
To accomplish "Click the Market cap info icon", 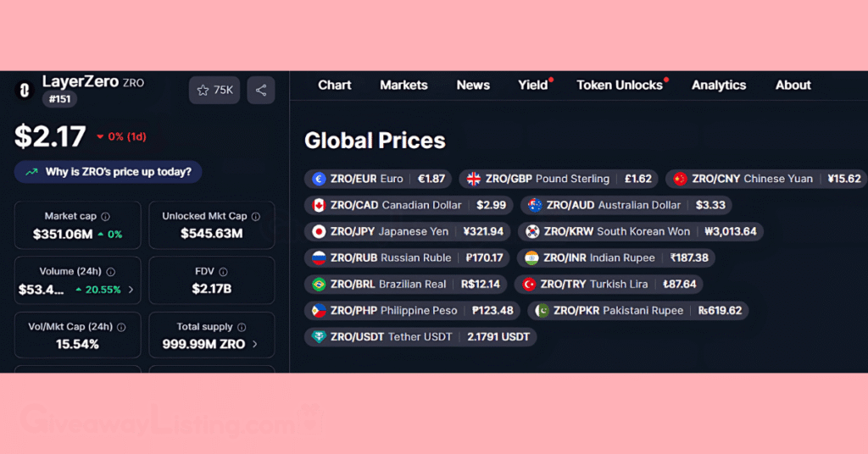I will click(x=105, y=217).
